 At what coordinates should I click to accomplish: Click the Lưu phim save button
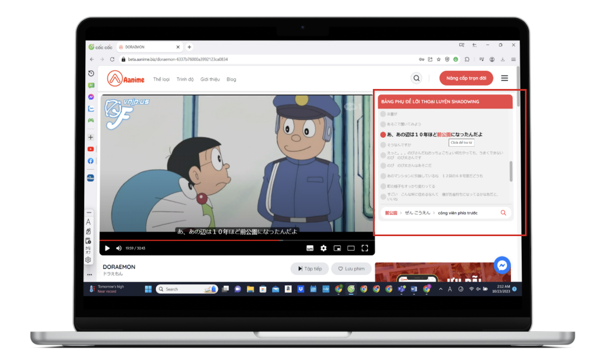[x=351, y=269]
